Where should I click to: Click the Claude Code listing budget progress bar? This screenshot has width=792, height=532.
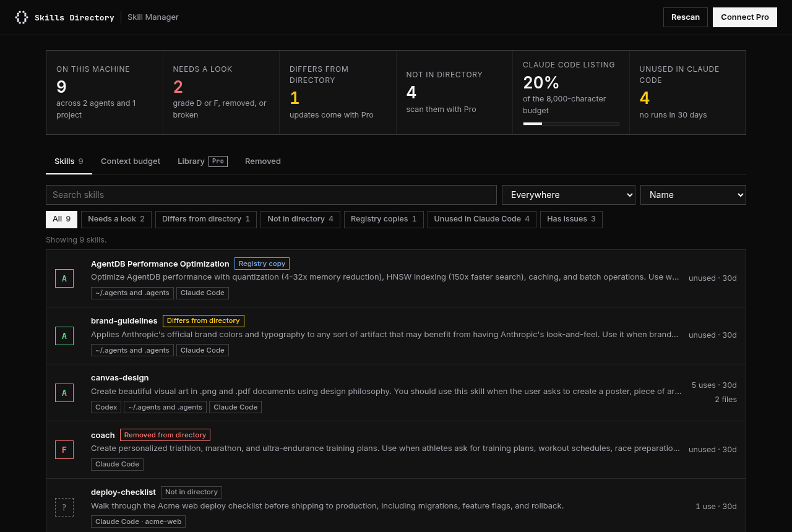571,124
